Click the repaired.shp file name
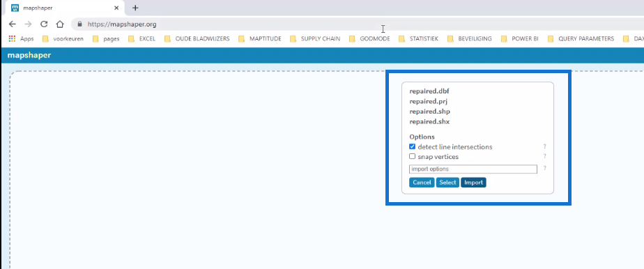The height and width of the screenshot is (269, 644). coord(429,112)
